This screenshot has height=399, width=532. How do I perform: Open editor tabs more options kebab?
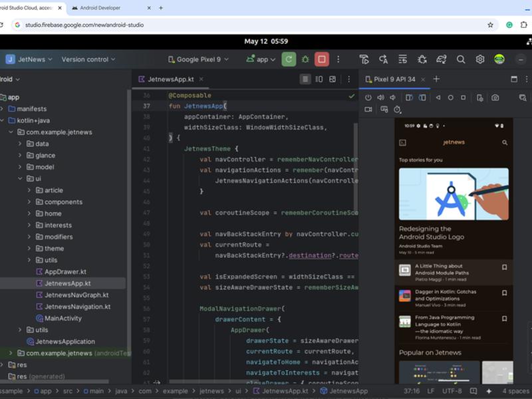tap(348, 79)
